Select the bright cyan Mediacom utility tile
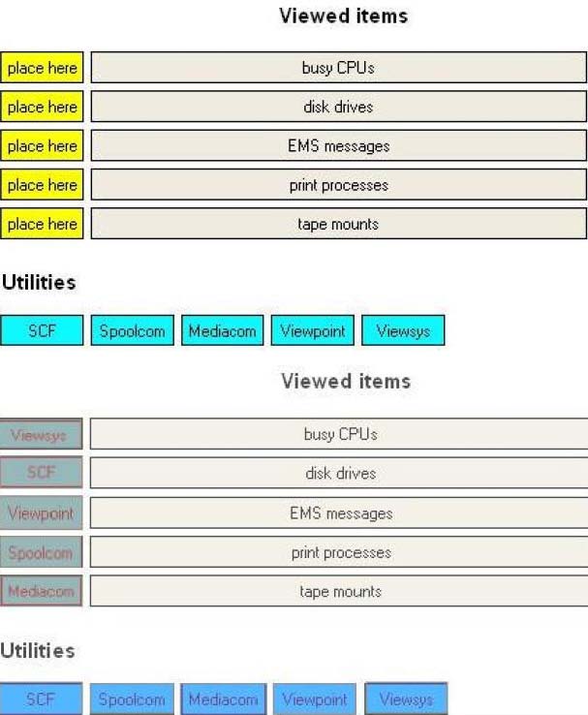 click(223, 330)
